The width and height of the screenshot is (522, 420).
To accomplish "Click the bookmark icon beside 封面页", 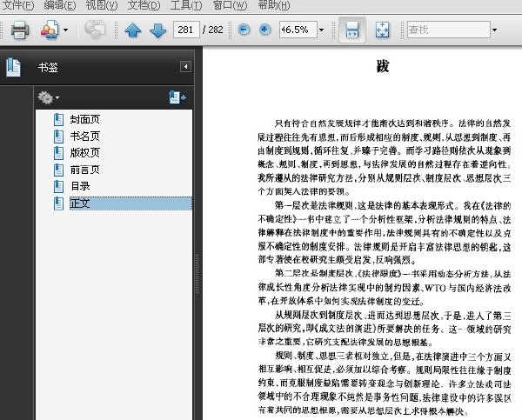I will click(58, 119).
